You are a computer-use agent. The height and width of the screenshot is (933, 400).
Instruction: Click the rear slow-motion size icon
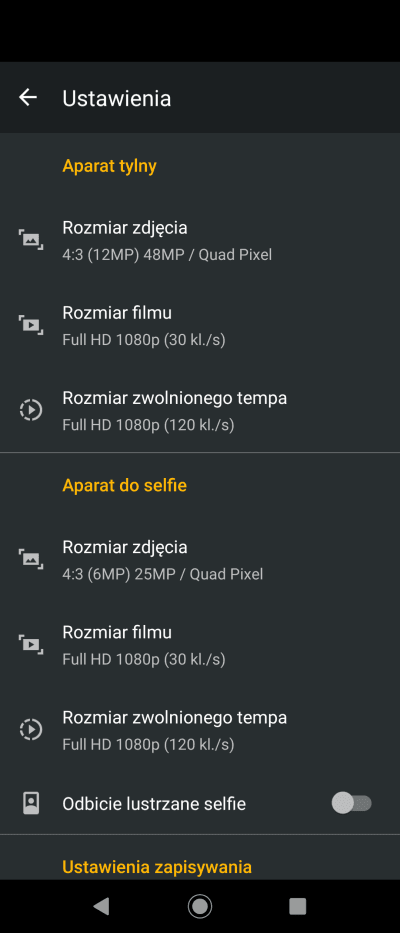(x=31, y=410)
